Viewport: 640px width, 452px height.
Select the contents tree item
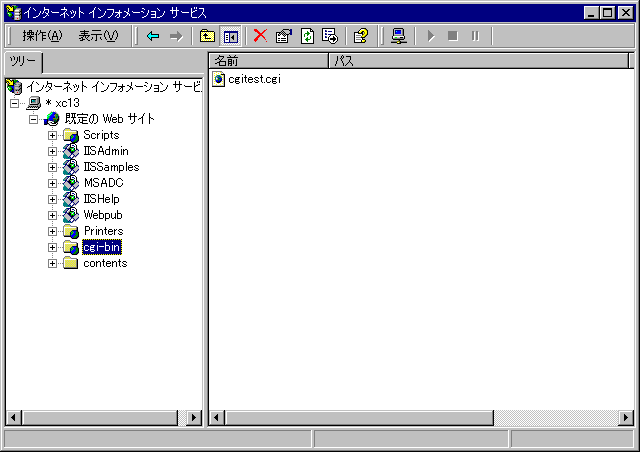(x=105, y=263)
